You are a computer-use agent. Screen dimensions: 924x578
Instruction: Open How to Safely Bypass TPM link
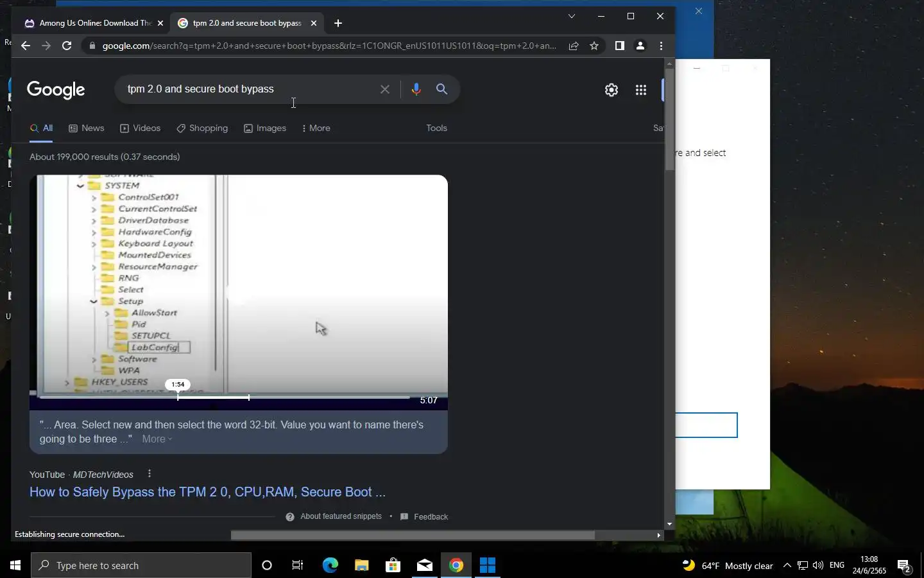point(207,492)
